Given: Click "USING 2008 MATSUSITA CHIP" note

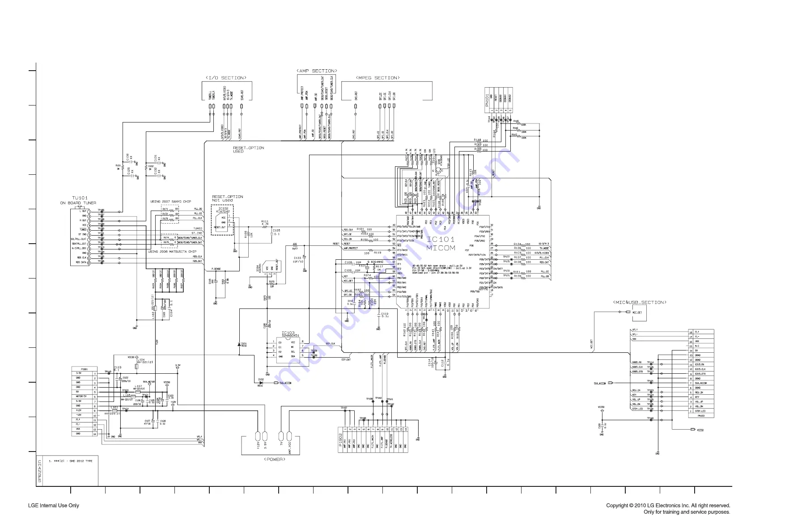Looking at the screenshot, I should click(172, 252).
